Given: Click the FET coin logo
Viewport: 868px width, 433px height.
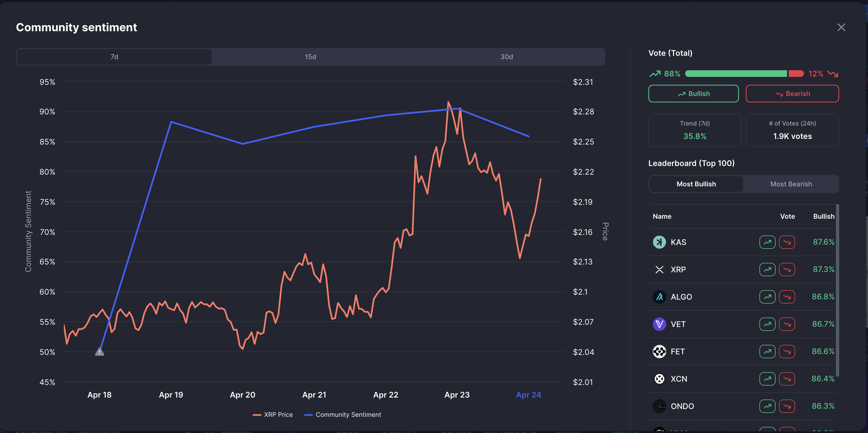Looking at the screenshot, I should click(x=659, y=352).
